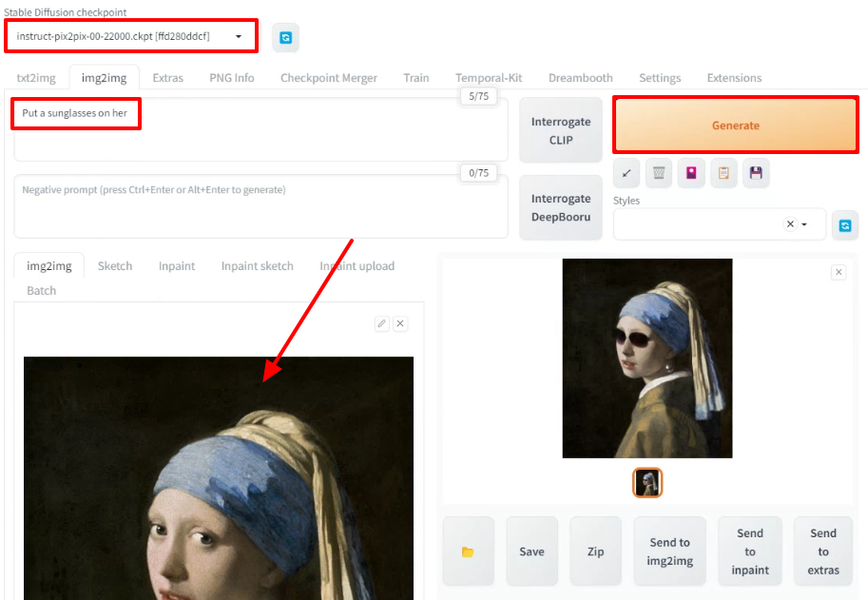Click the Interrogate DeepBooru button
The width and height of the screenshot is (868, 600).
click(x=561, y=207)
